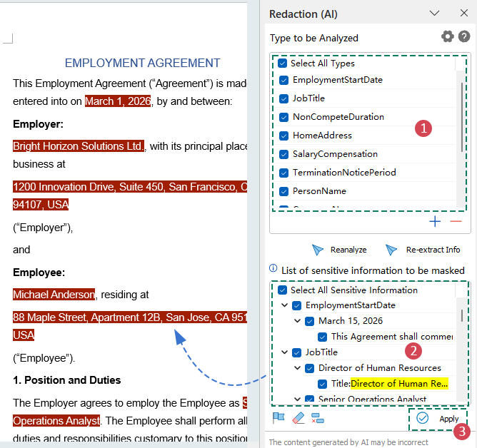Toggle the NonCompeteDuration type checkbox

284,117
